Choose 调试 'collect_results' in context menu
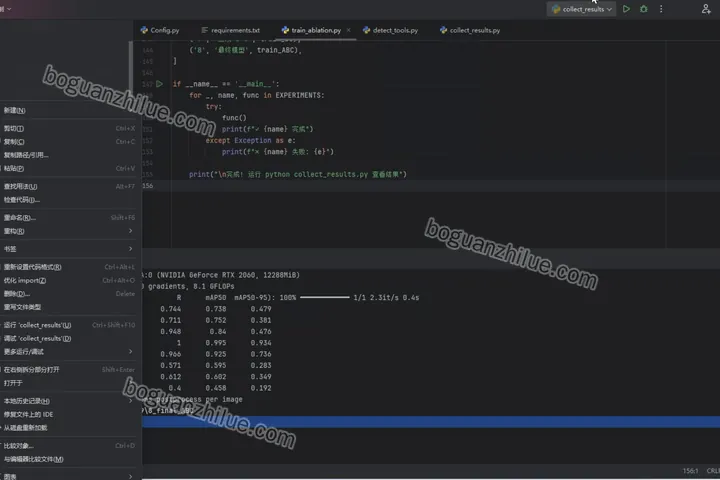The image size is (720, 480). pyautogui.click(x=69, y=339)
